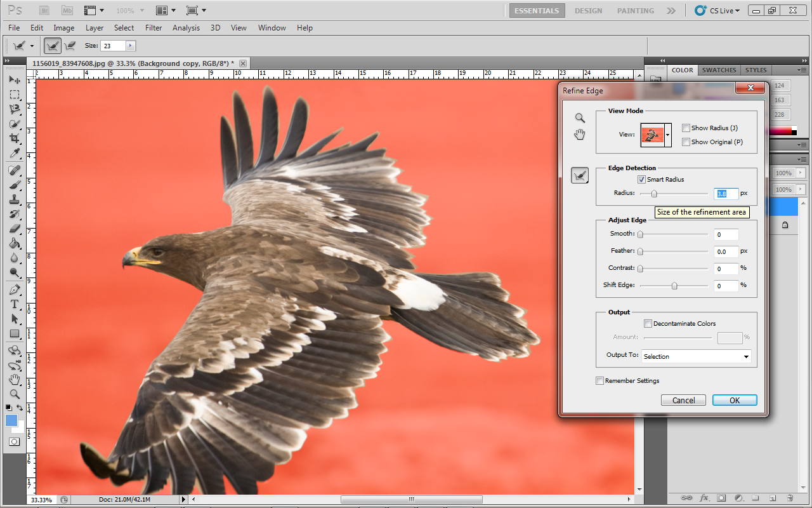Select the Zoom tool in Refine Edge dialog
Screen dimensions: 812x508
580,118
